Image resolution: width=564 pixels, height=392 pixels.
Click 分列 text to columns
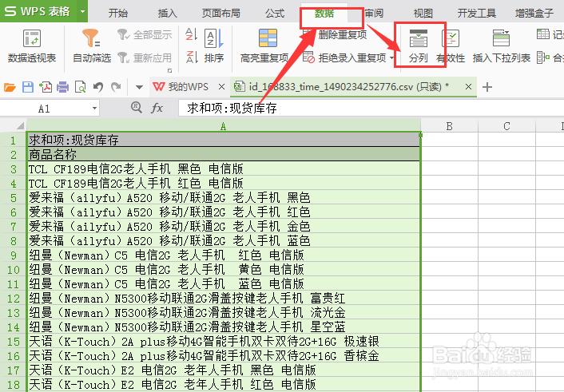tap(419, 46)
